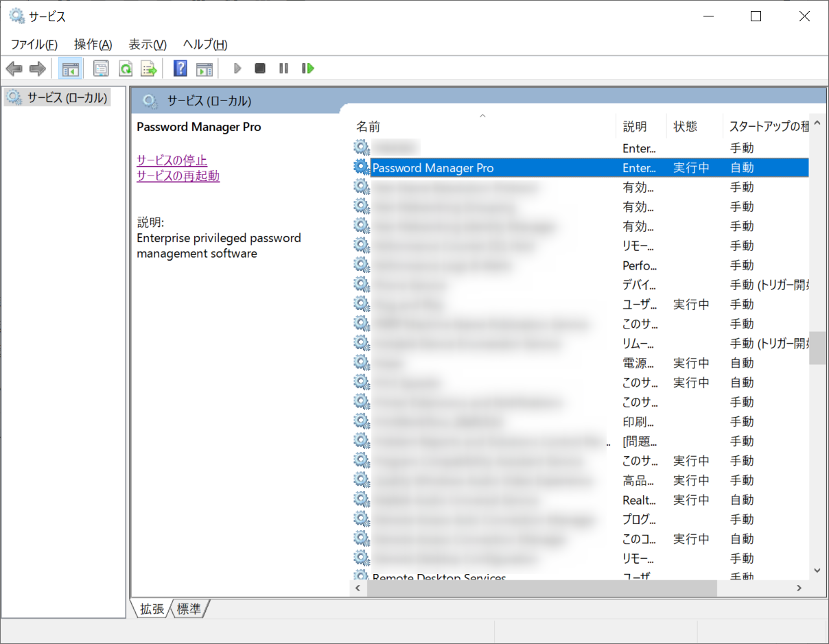Click the Perfo... description cell
This screenshot has height=644, width=829.
tap(640, 265)
